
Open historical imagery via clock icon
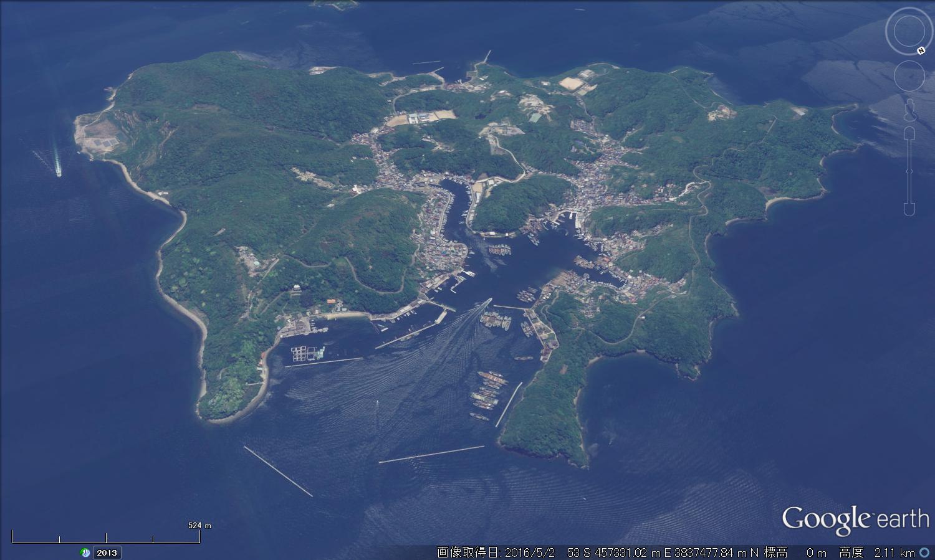click(x=85, y=553)
